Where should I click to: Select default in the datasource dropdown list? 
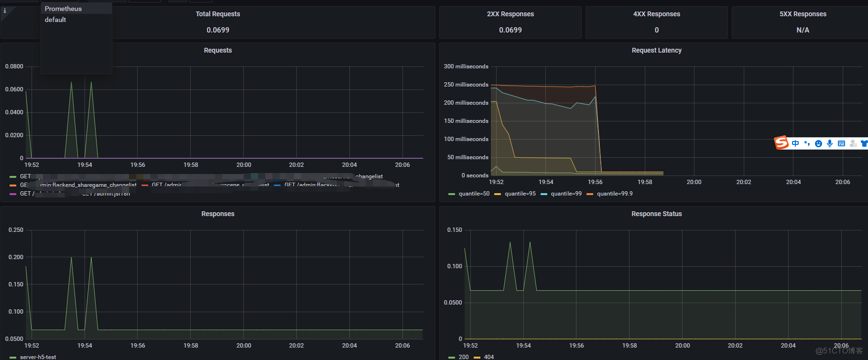[x=76, y=20]
